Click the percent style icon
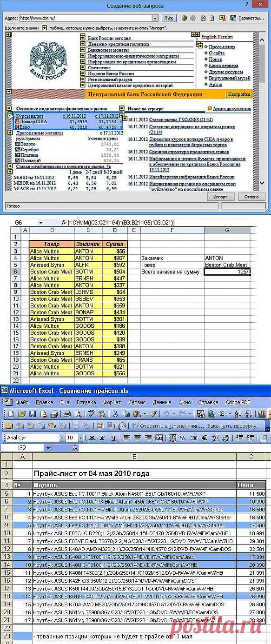 click(x=182, y=438)
